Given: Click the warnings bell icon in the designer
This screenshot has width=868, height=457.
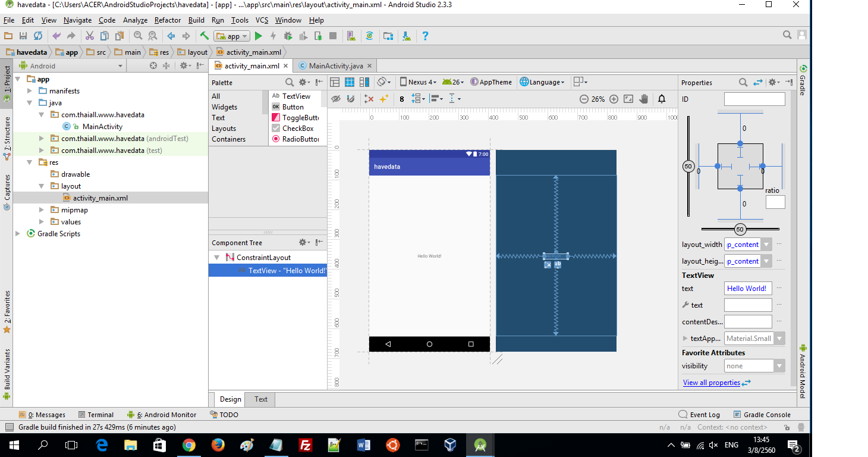Looking at the screenshot, I should 662,99.
